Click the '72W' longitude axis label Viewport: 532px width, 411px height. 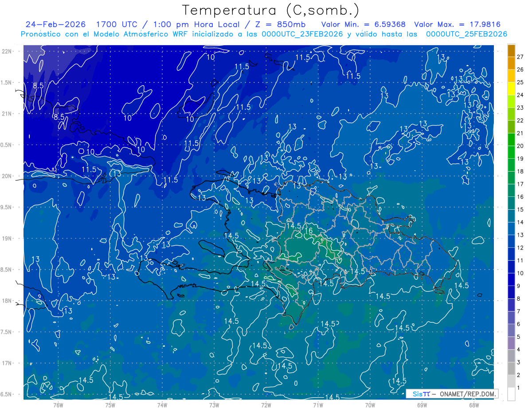pyautogui.click(x=266, y=405)
